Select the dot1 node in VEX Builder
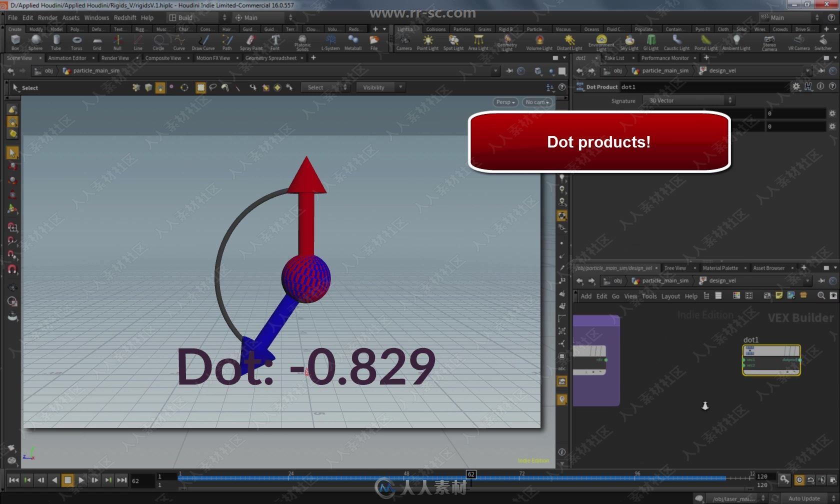This screenshot has height=504, width=840. pos(771,360)
